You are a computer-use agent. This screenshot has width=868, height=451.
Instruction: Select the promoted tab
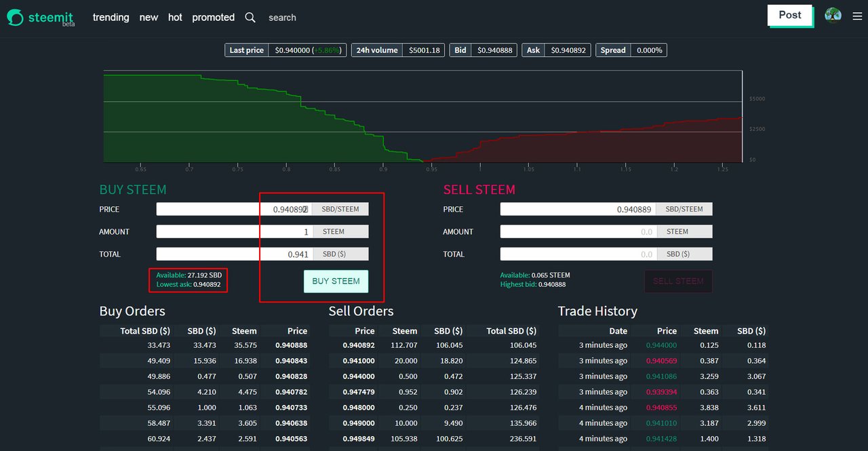coord(213,18)
